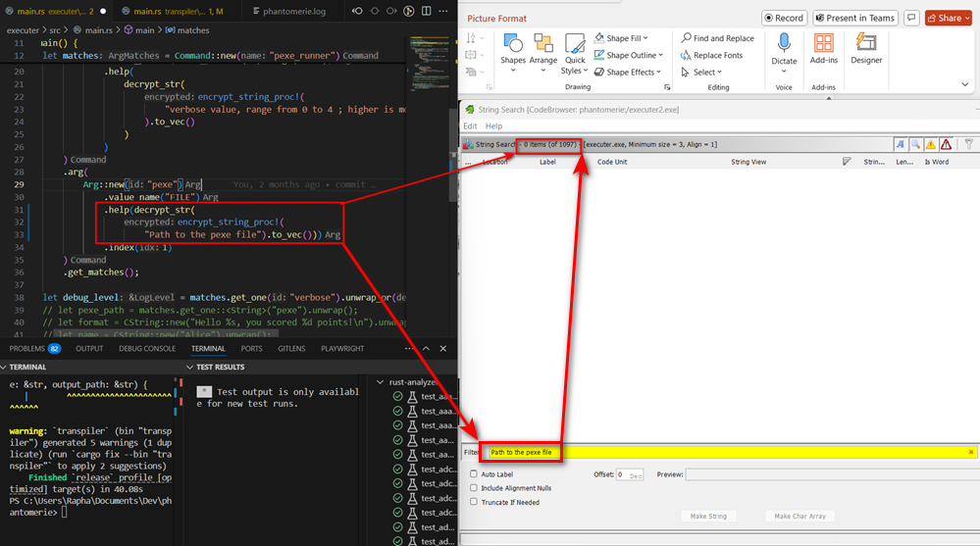The width and height of the screenshot is (980, 546).
Task: Expand the Shape Fill dropdown
Action: coord(628,38)
